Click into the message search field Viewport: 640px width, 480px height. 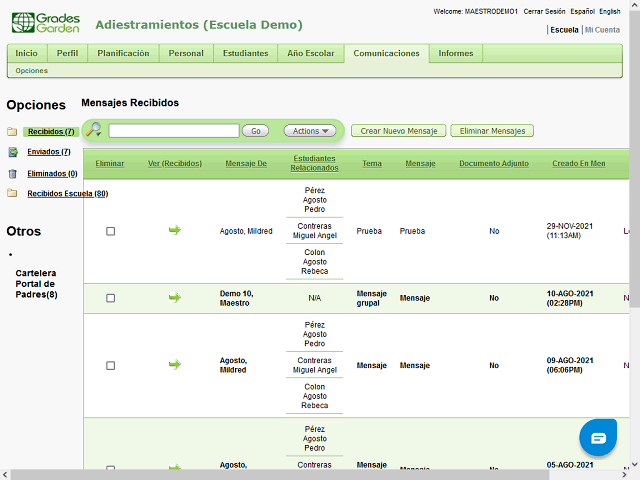point(174,131)
